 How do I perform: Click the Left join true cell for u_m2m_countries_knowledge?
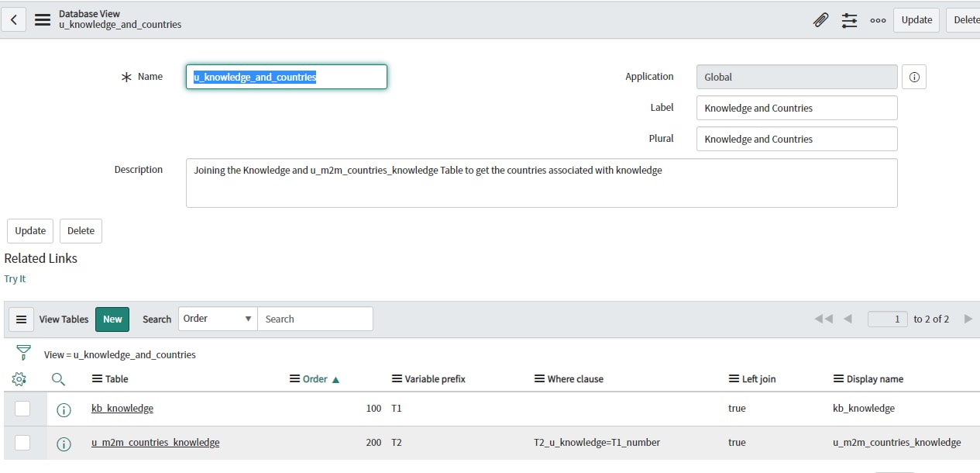point(737,442)
